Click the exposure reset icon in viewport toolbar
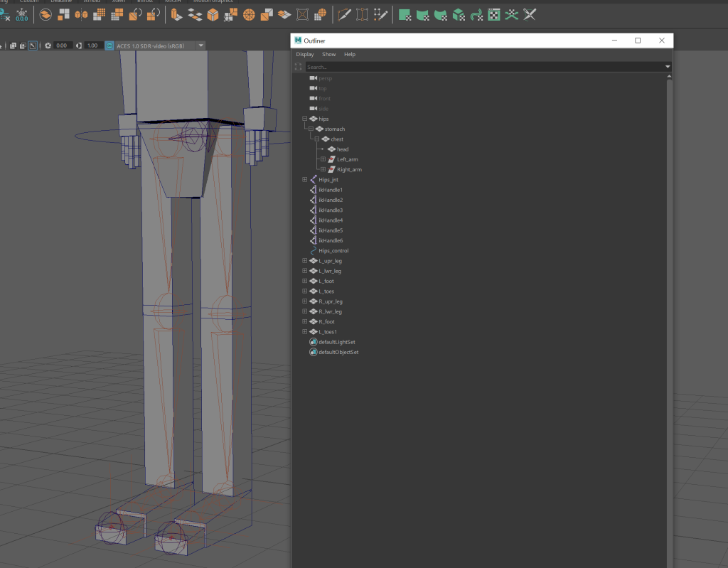 coord(48,45)
